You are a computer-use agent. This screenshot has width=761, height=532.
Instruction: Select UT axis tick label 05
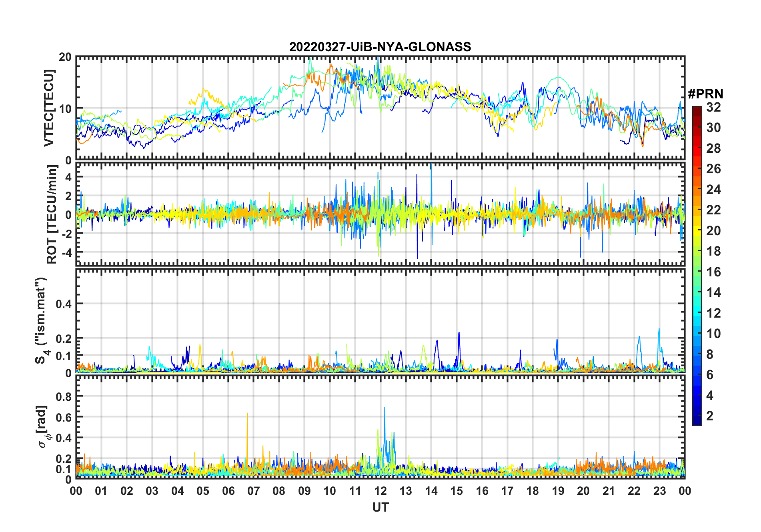(203, 491)
